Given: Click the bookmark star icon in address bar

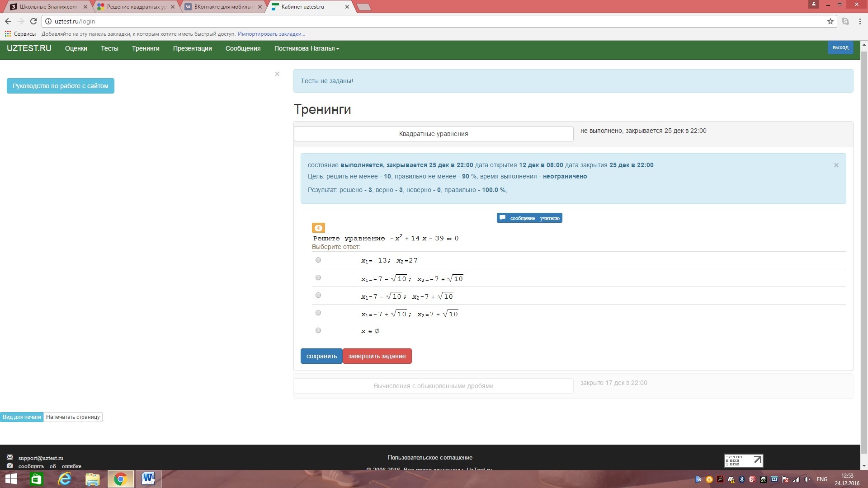Looking at the screenshot, I should (x=830, y=21).
